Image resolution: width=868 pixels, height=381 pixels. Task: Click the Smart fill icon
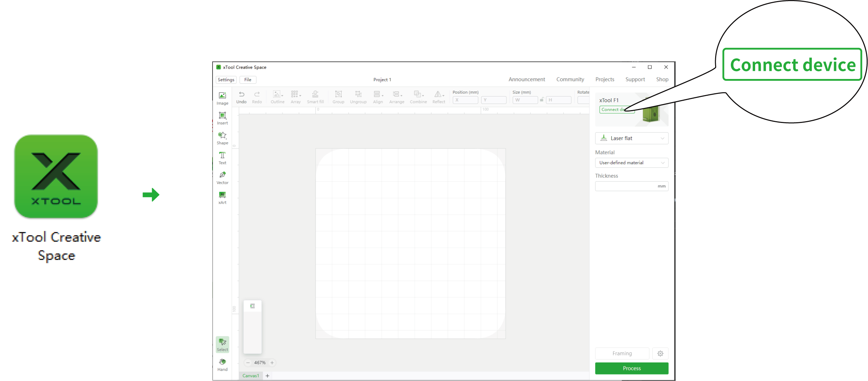[x=315, y=94]
